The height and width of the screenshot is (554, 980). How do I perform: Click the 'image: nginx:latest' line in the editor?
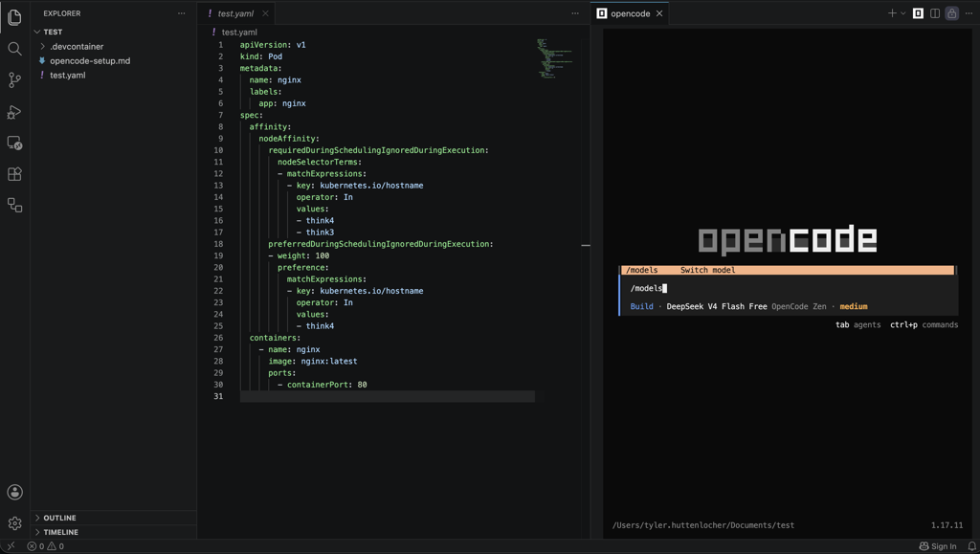[313, 361]
